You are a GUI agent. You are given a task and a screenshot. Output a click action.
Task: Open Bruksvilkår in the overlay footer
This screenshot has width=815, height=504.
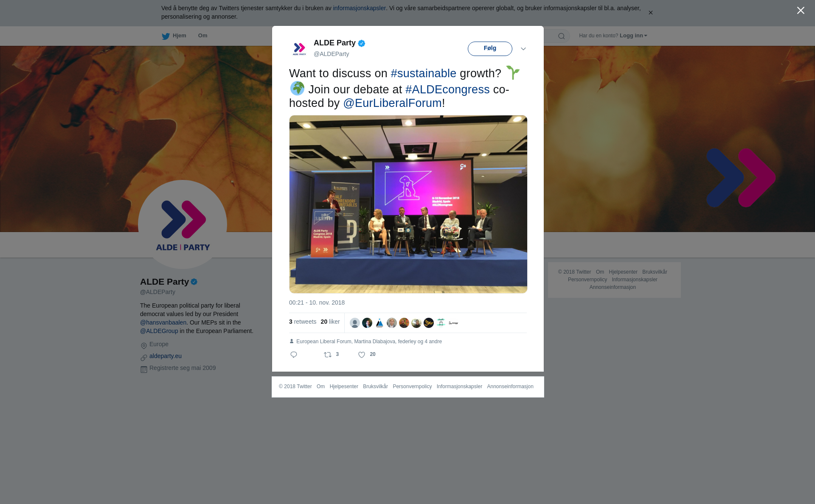(x=375, y=386)
